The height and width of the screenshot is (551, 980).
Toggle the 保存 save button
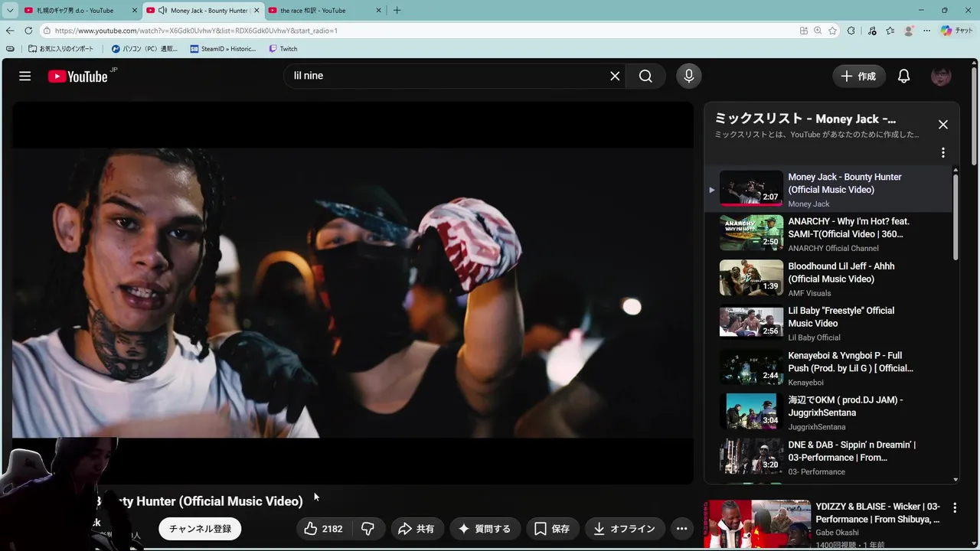tap(552, 529)
